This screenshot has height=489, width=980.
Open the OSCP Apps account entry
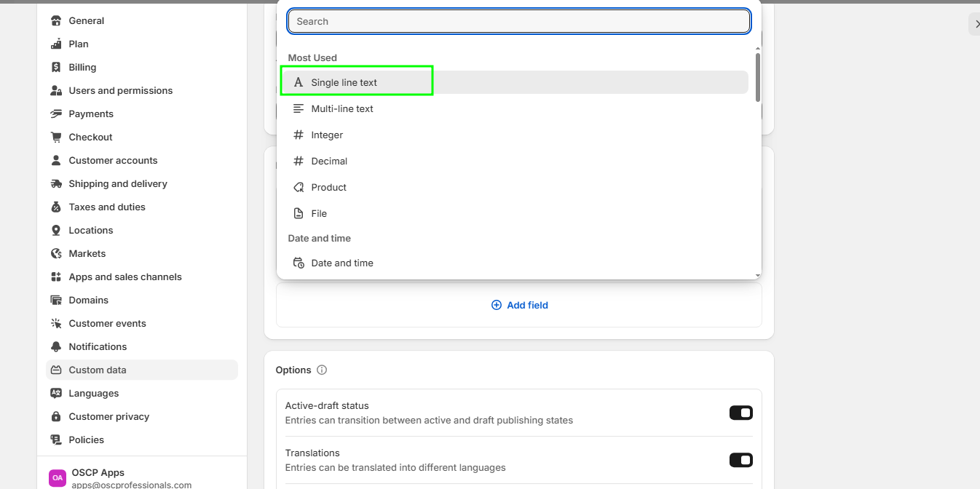tap(98, 477)
